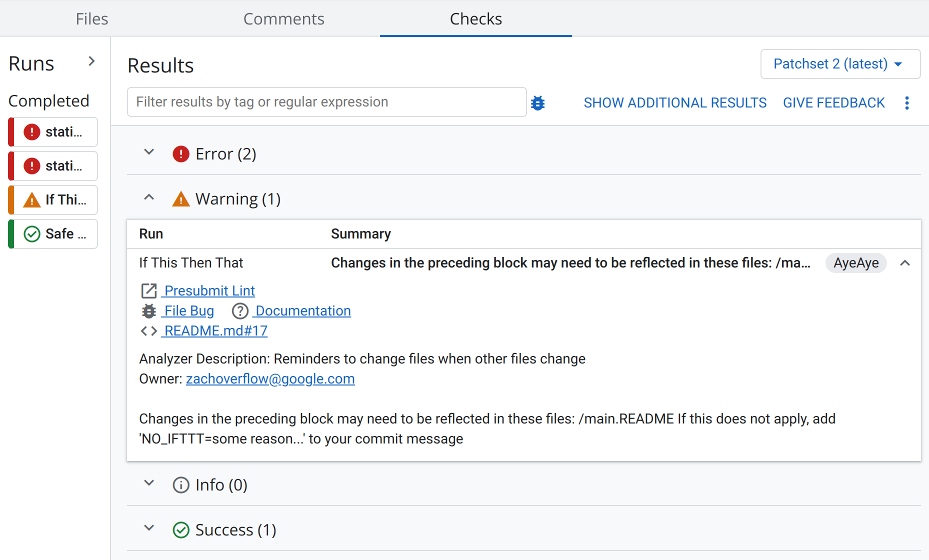Expand the Success (1) section
This screenshot has height=560, width=929.
point(149,528)
